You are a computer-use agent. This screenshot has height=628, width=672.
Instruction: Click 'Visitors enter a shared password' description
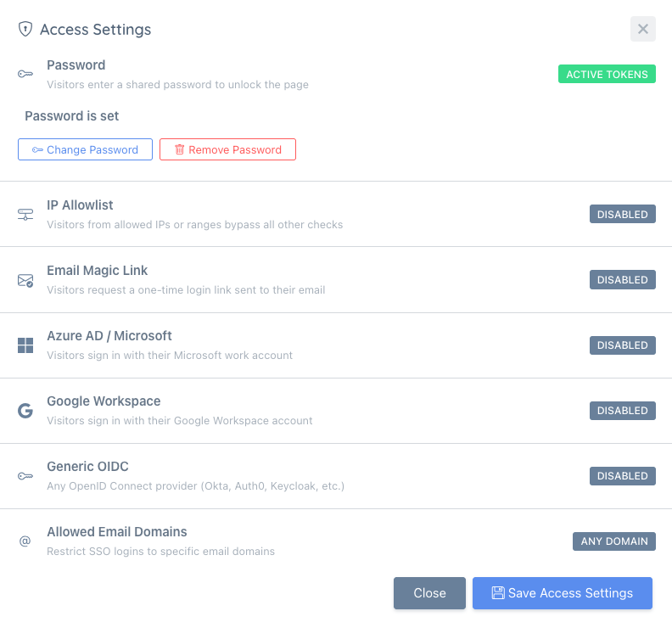point(177,85)
